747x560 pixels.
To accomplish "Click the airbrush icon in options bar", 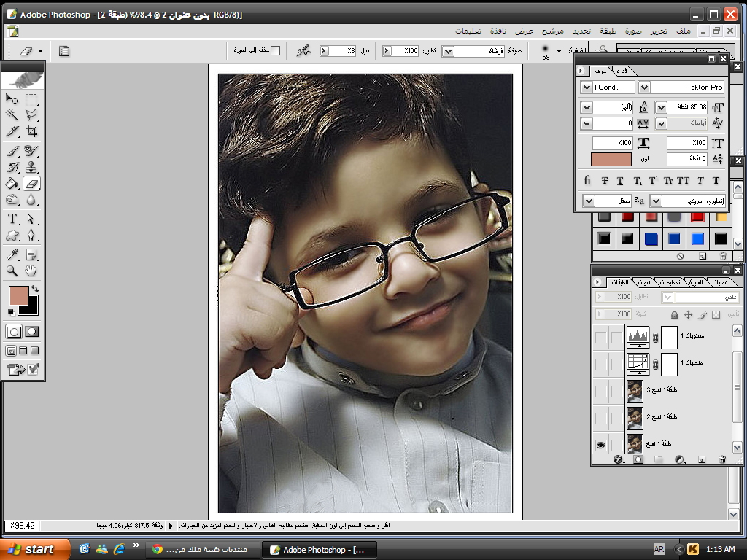I will [303, 50].
